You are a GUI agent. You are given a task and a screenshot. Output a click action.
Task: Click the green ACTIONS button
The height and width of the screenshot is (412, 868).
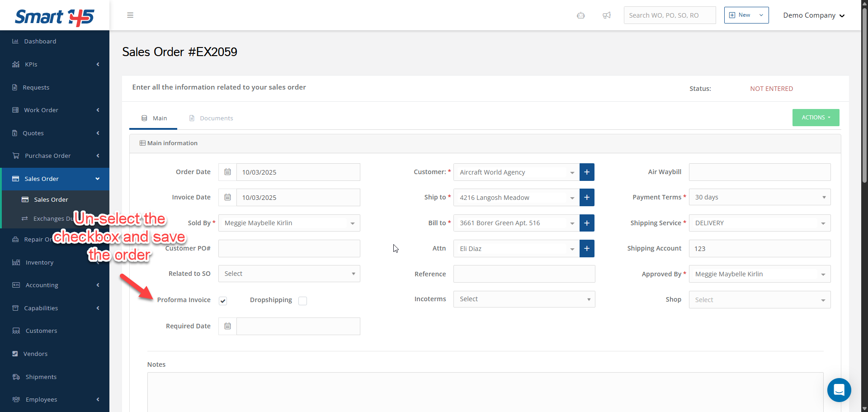click(x=816, y=118)
